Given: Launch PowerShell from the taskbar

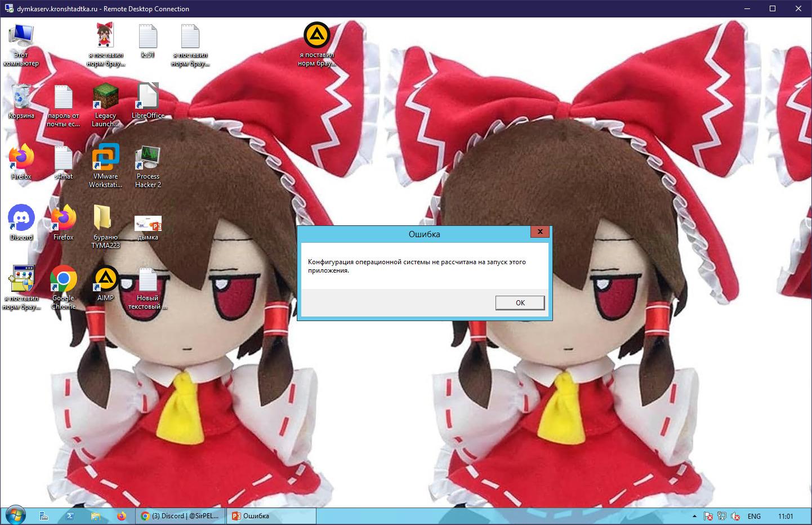Looking at the screenshot, I should (x=70, y=516).
